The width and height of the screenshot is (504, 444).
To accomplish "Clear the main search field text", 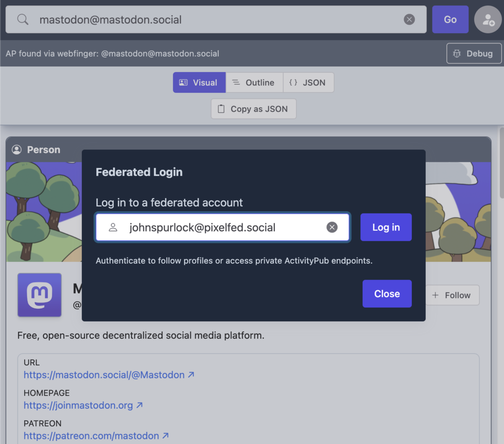I will pos(409,20).
